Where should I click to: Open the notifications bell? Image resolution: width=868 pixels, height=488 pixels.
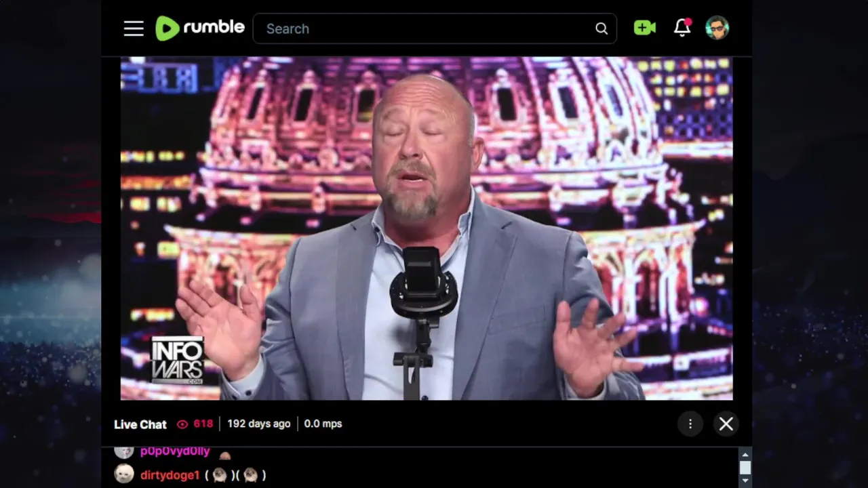682,28
